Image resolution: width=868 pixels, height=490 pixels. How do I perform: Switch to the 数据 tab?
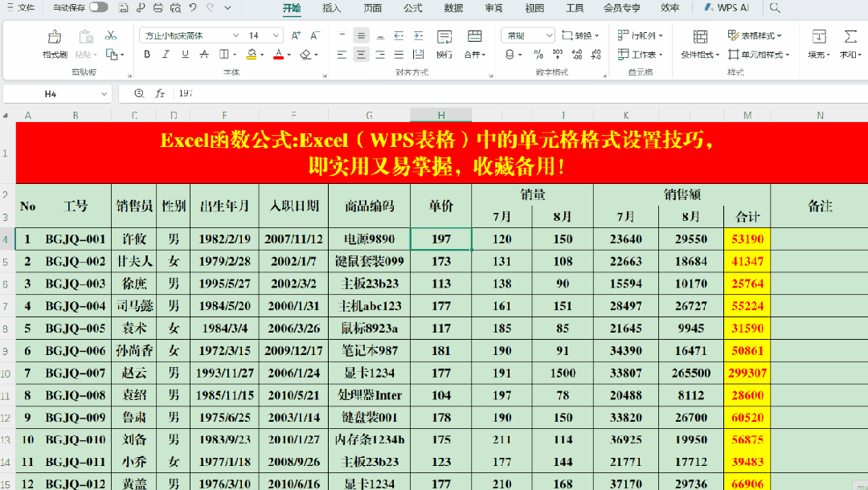coord(453,8)
